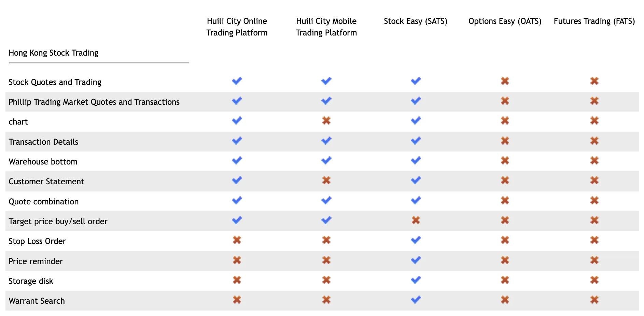Image resolution: width=644 pixels, height=316 pixels.
Task: Click cross for chart under Huili City Mobile
Action: (x=326, y=120)
